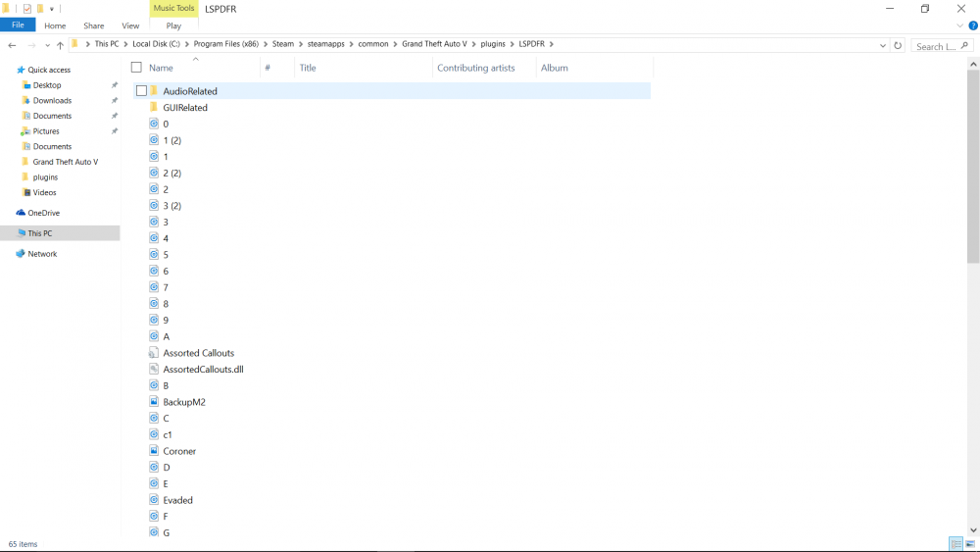
Task: Toggle the select-all checkbox in the header
Action: coord(136,67)
